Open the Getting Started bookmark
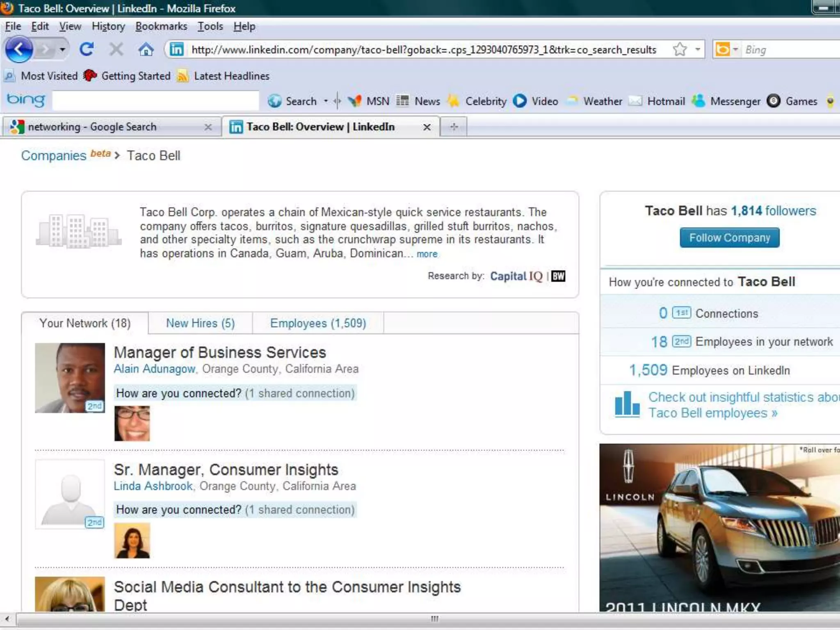This screenshot has height=630, width=840. pos(127,76)
